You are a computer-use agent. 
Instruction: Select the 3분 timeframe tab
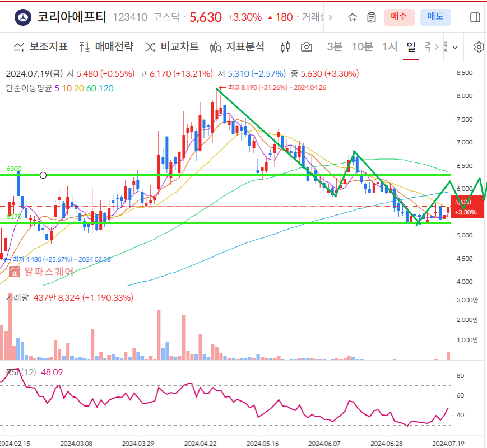coord(335,48)
